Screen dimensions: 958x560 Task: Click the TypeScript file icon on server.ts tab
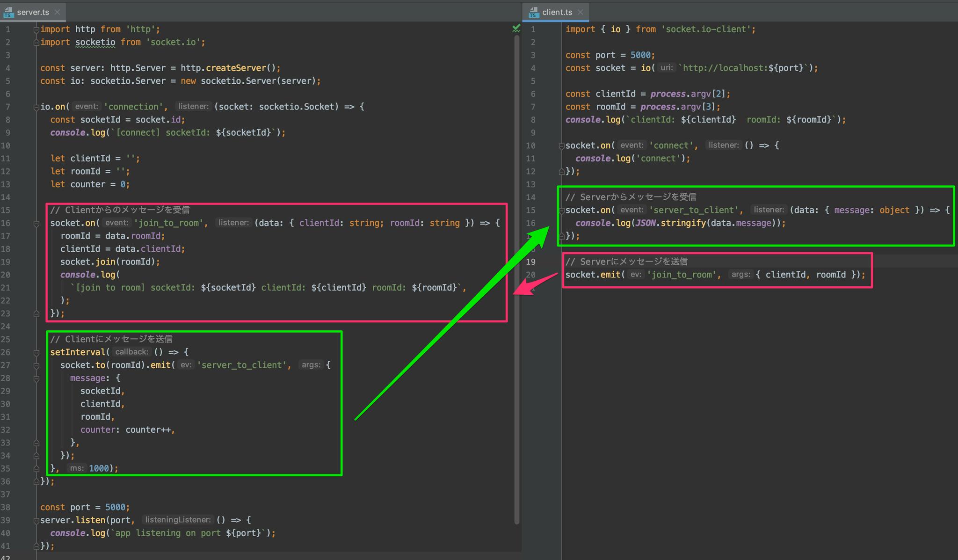(x=8, y=12)
